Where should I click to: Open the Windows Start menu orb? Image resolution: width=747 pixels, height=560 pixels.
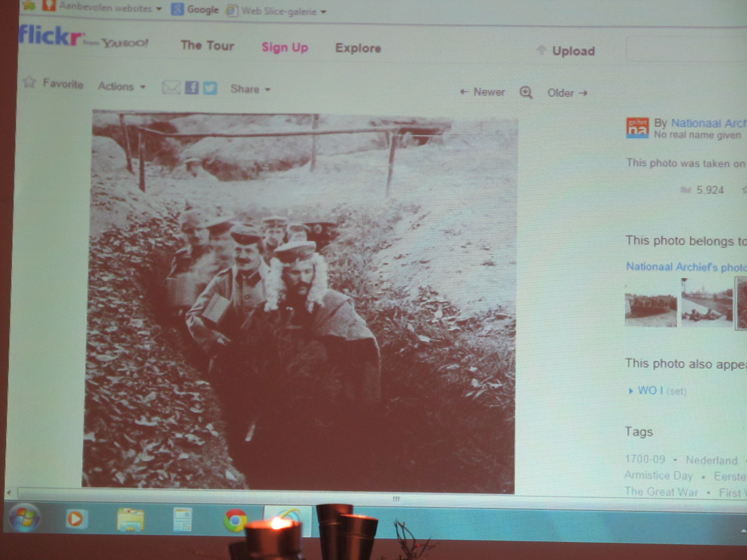(x=23, y=518)
